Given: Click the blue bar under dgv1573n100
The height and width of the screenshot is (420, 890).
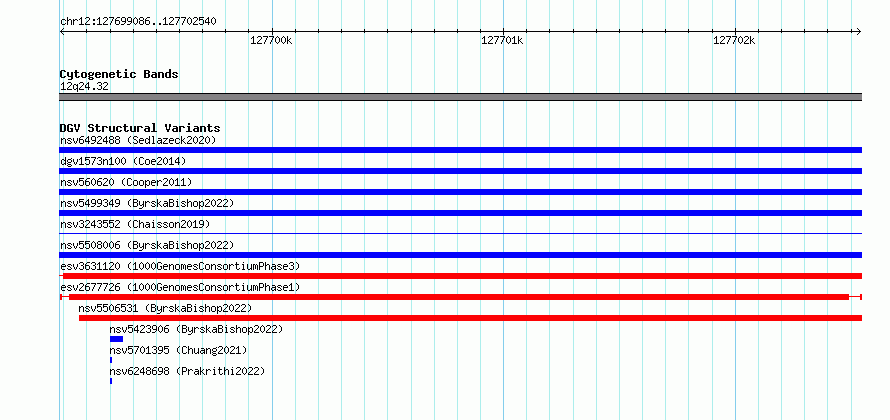Looking at the screenshot, I should [x=460, y=171].
